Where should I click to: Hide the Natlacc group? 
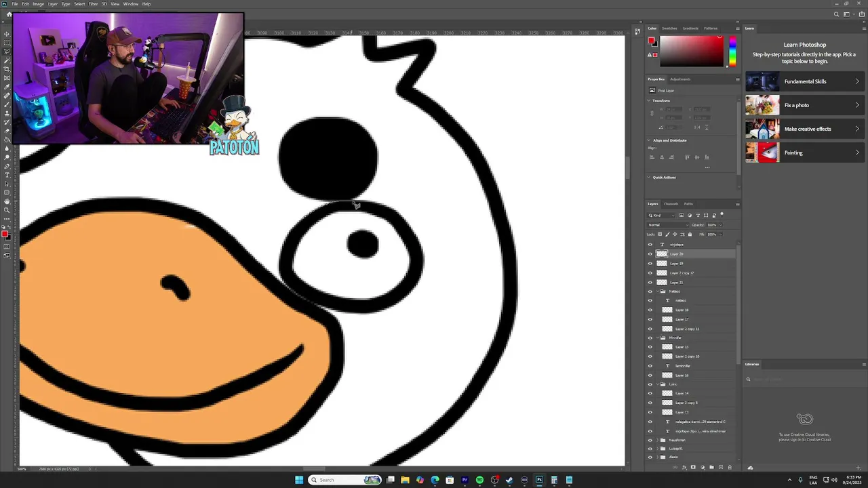point(650,291)
